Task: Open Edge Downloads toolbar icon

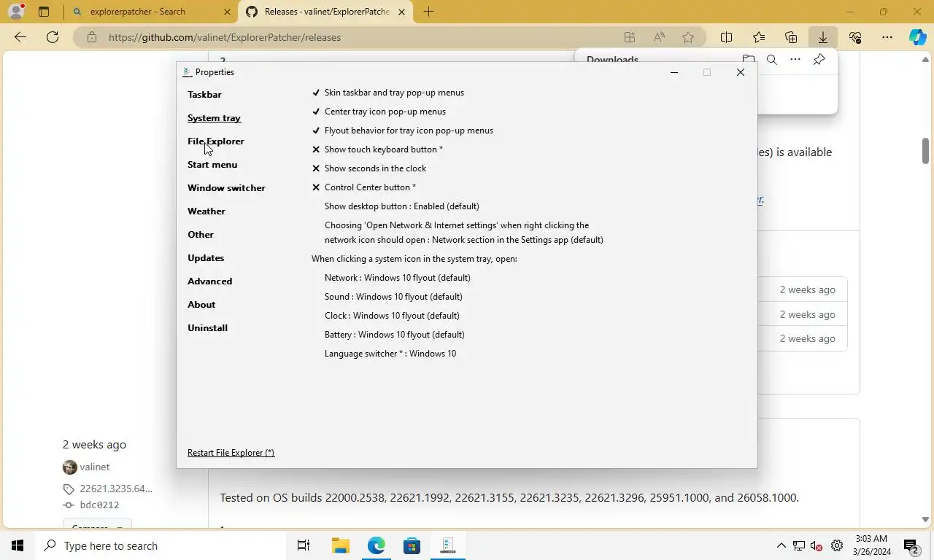Action: [823, 37]
